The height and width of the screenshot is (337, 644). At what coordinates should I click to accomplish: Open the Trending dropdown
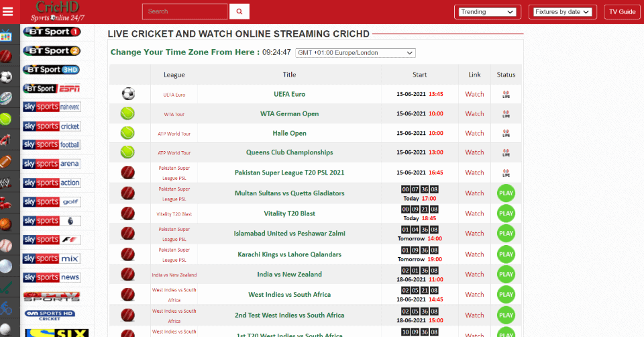(488, 12)
